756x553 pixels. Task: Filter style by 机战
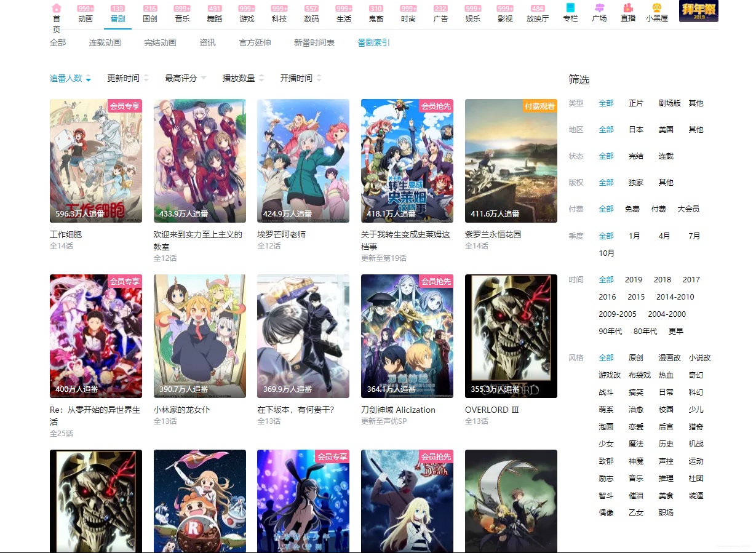click(x=696, y=444)
